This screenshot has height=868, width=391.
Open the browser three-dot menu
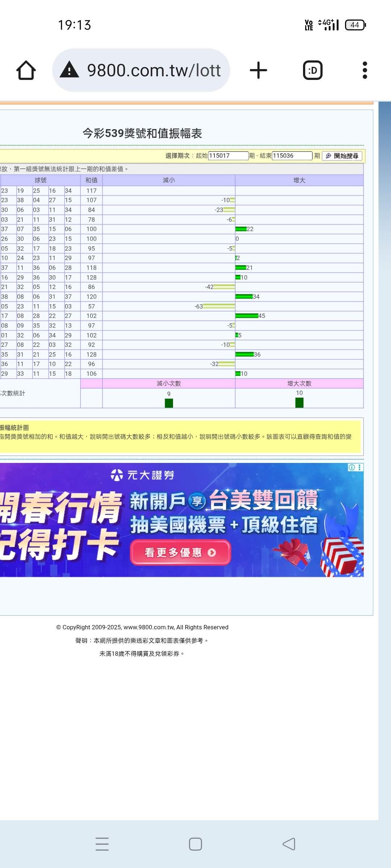[x=365, y=70]
